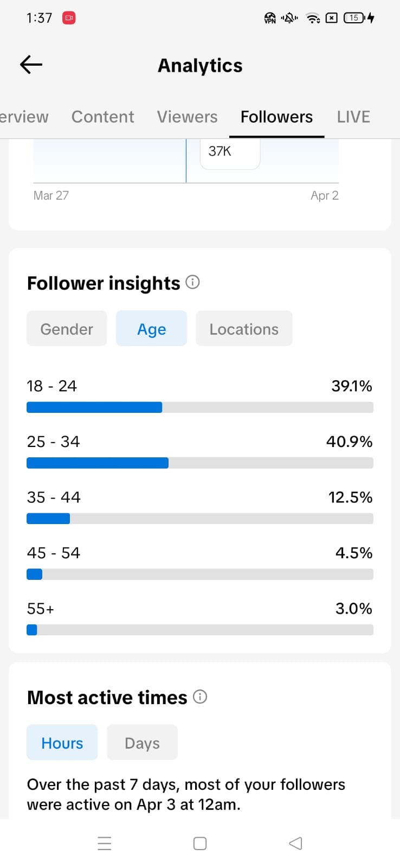
Task: Tap the 37K chart tooltip
Action: click(x=230, y=152)
